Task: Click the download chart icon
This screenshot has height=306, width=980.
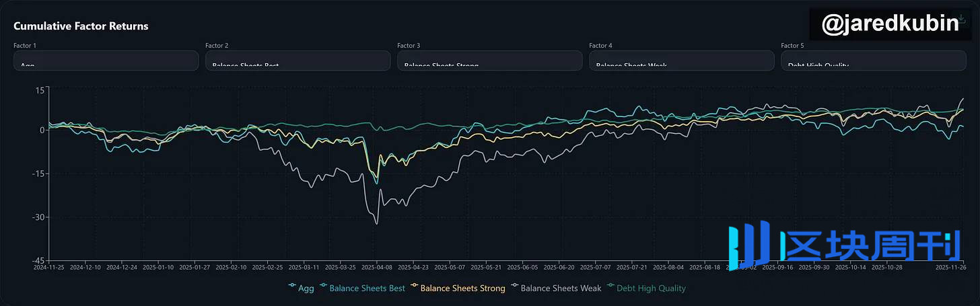Action: 962,20
